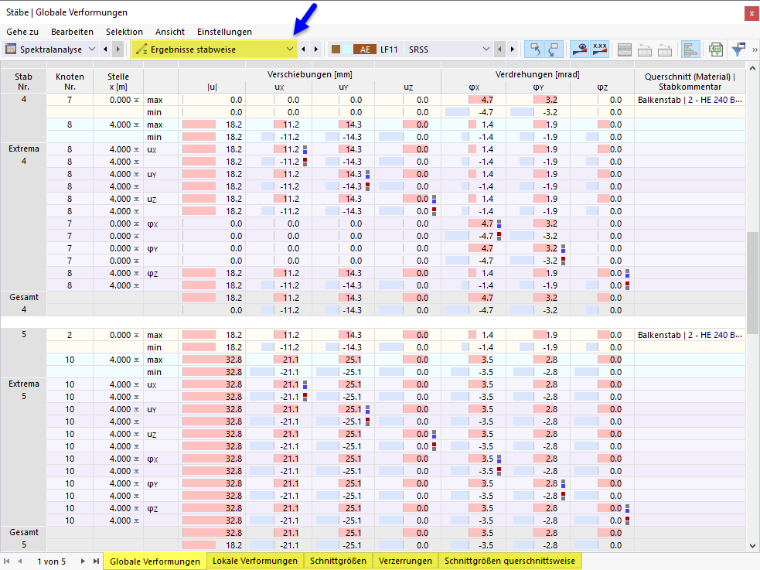Viewport: 760px width, 570px height.
Task: Toggle selection sync arrow pointing right
Action: (553, 49)
